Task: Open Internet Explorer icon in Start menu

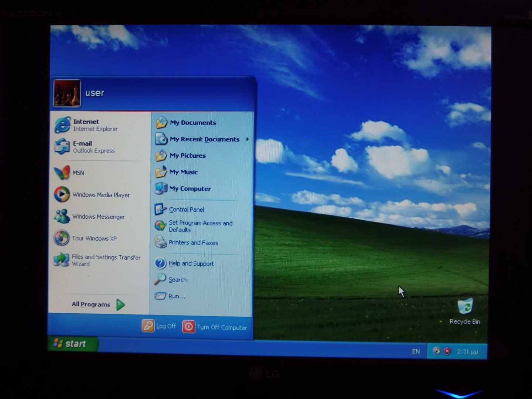Action: [x=62, y=125]
